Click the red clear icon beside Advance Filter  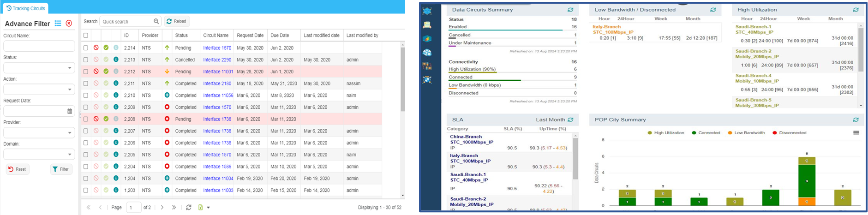coord(69,24)
